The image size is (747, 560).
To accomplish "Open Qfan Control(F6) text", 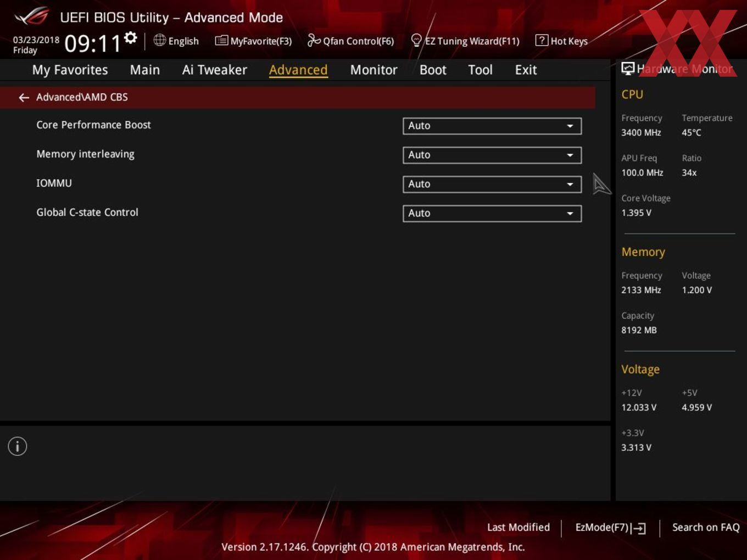I will (359, 41).
